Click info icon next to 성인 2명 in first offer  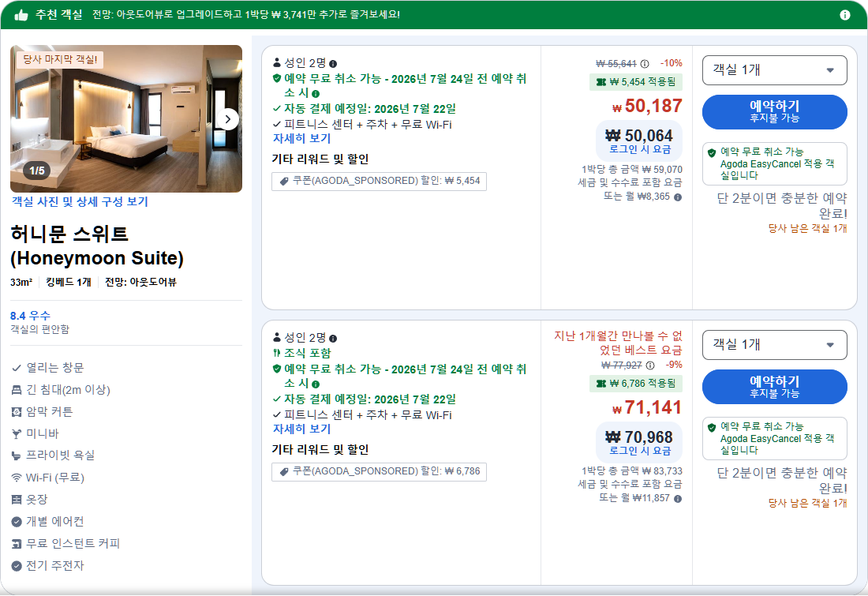333,64
